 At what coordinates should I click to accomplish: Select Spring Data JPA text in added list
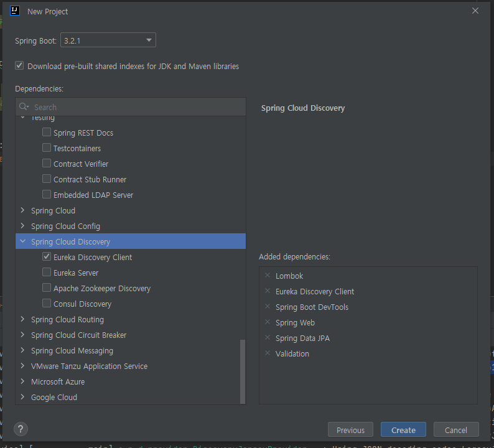click(302, 338)
